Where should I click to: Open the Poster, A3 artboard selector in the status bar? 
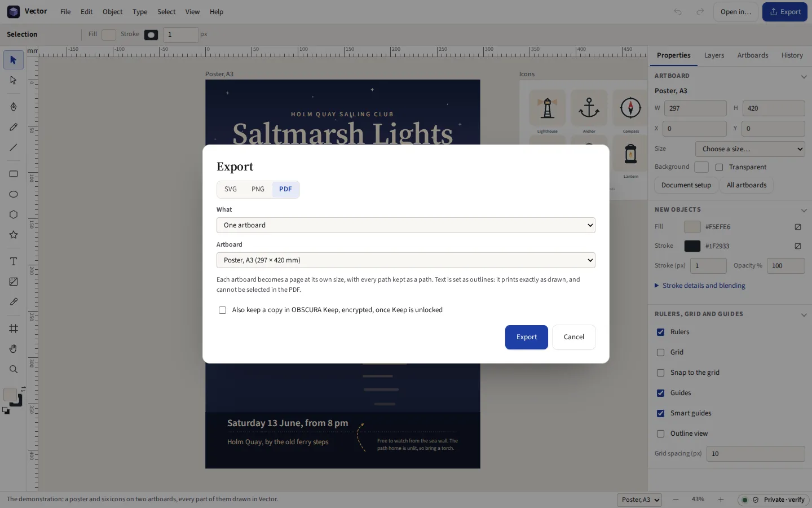pyautogui.click(x=639, y=500)
